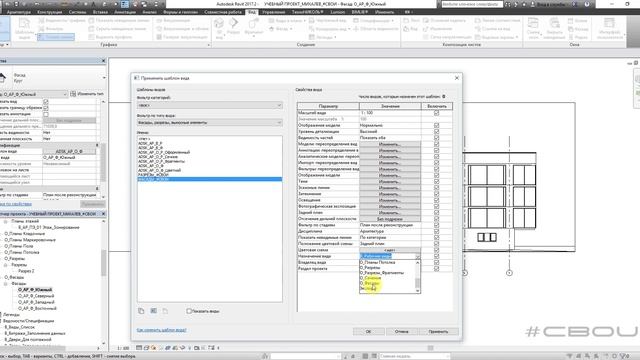The height and width of the screenshot is (360, 640).
Task: Click the Delete template icon below the names list
Action: (x=165, y=311)
